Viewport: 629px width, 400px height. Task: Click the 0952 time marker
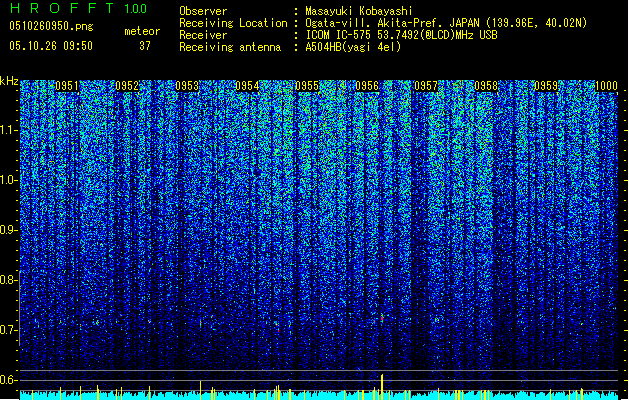(x=127, y=86)
